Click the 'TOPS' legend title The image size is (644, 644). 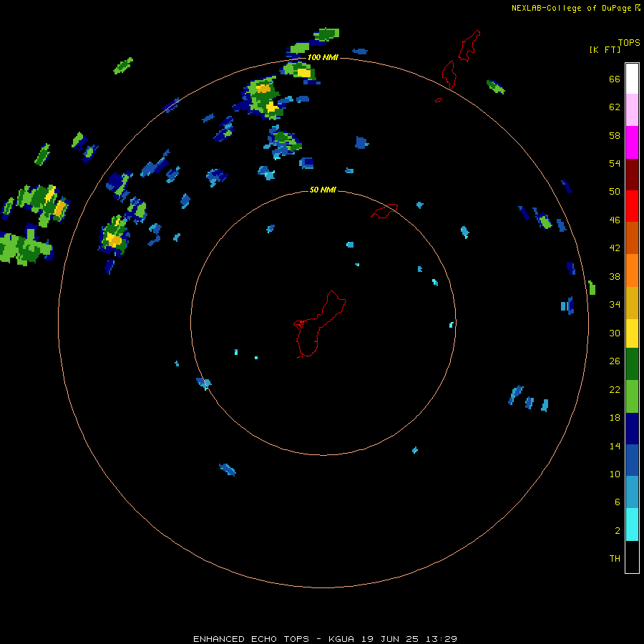(629, 42)
